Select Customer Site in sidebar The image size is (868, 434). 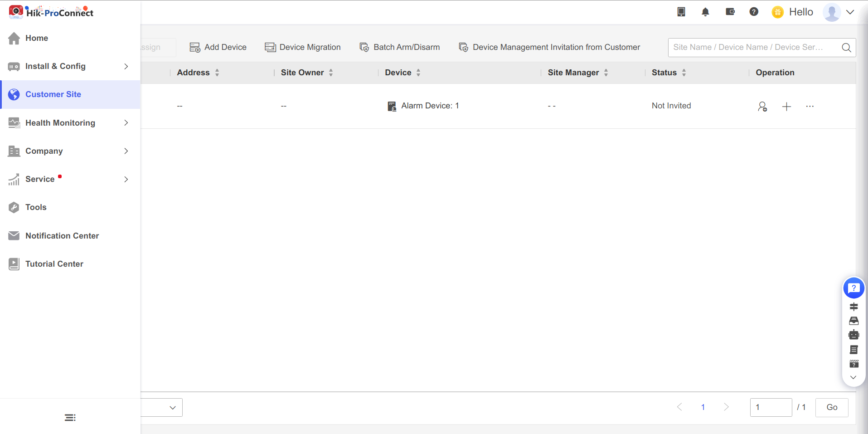coord(53,94)
